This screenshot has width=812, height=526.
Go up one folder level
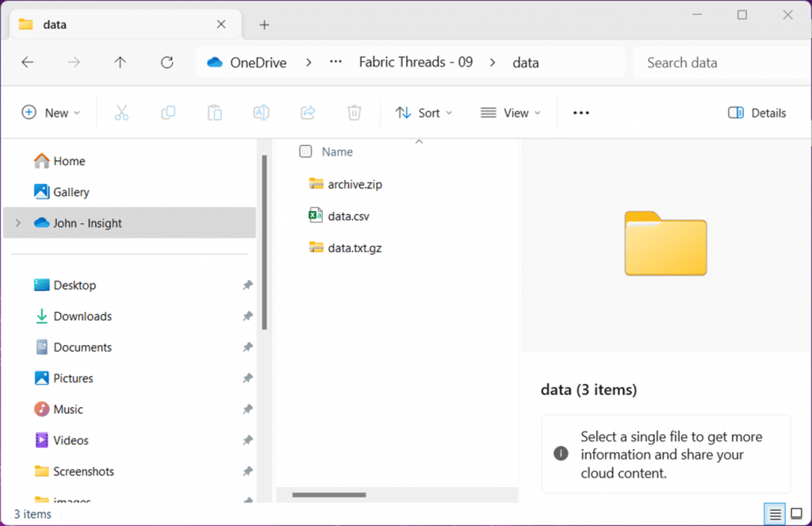click(x=121, y=63)
